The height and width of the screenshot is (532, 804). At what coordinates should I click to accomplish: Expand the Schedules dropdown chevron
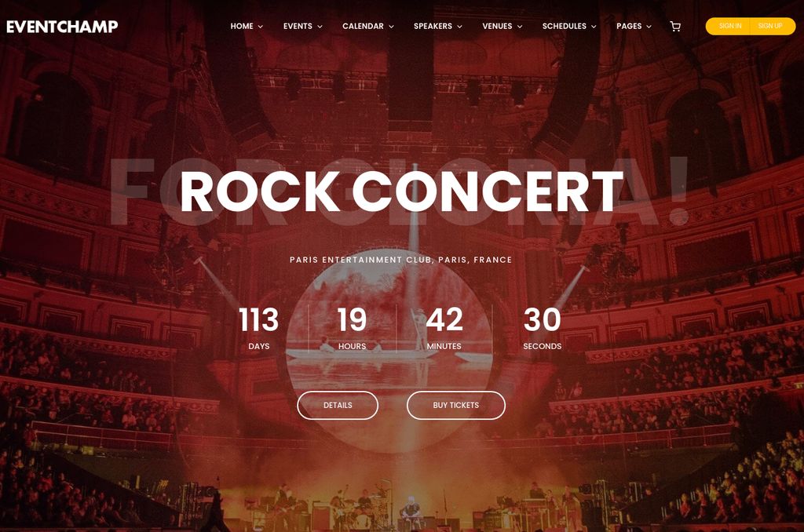tap(594, 27)
